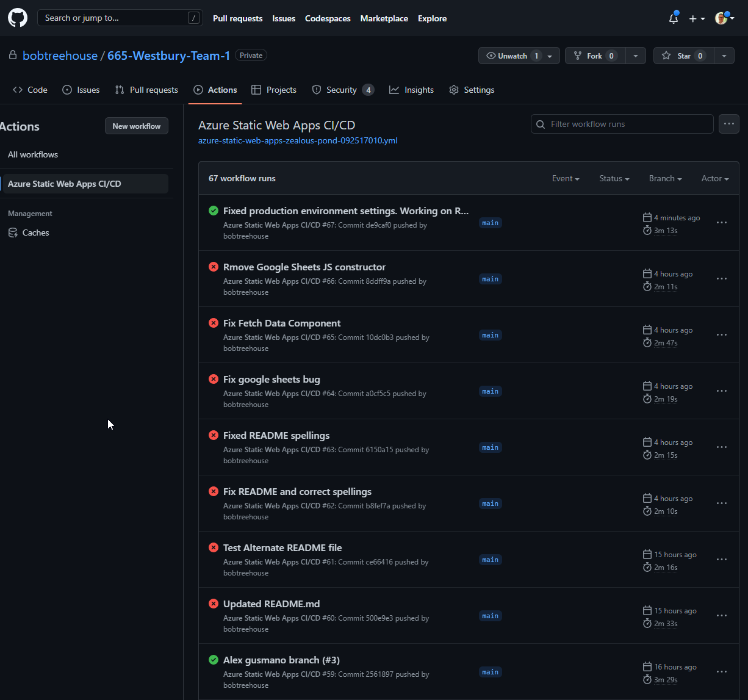Click failed status icon of Updated README.md
Screen dimensions: 748x700
click(x=214, y=604)
